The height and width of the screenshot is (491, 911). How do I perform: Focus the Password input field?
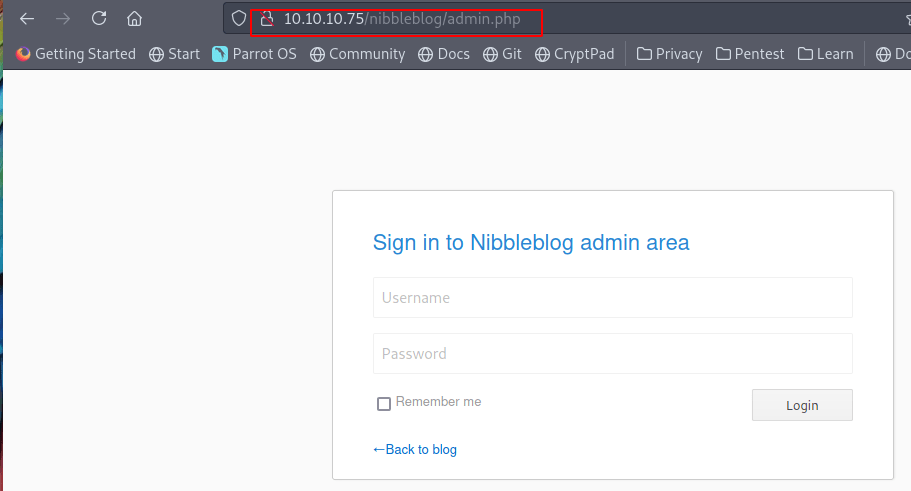612,354
